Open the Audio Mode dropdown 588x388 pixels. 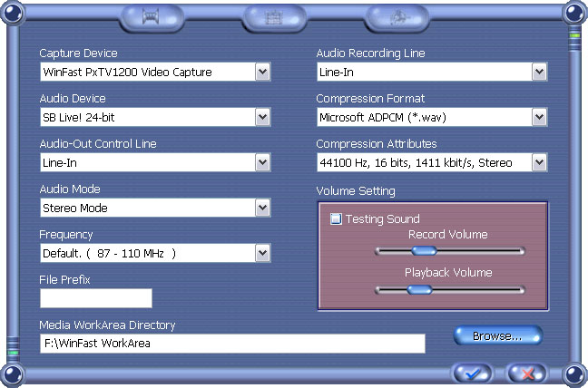click(x=263, y=208)
